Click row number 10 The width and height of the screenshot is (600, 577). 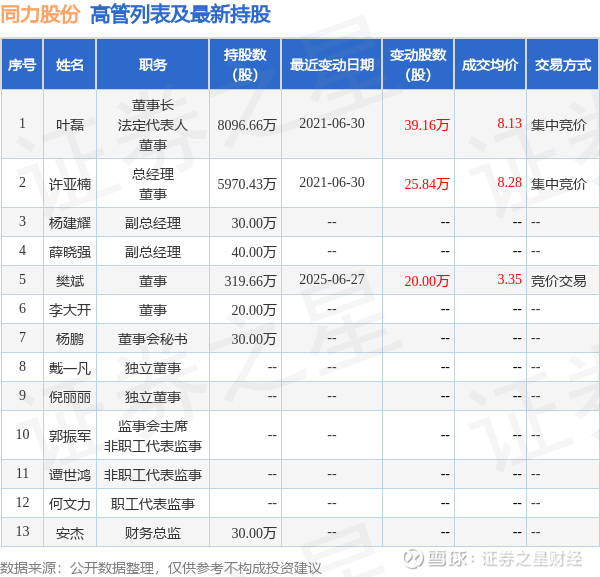[x=22, y=434]
